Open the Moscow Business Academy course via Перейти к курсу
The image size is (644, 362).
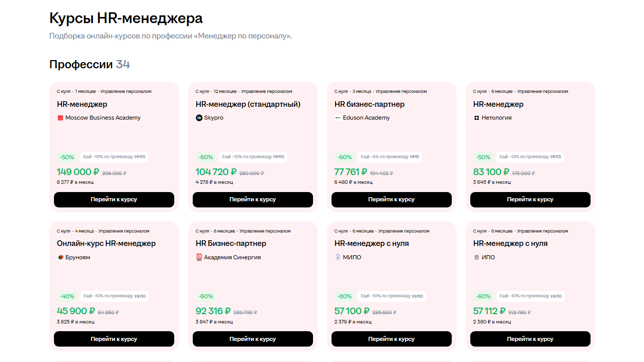tap(114, 200)
